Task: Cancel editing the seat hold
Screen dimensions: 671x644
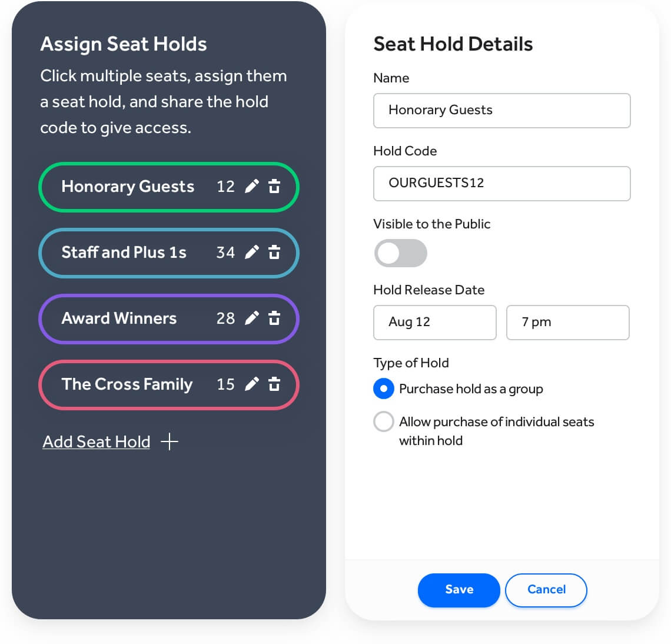Action: click(546, 589)
